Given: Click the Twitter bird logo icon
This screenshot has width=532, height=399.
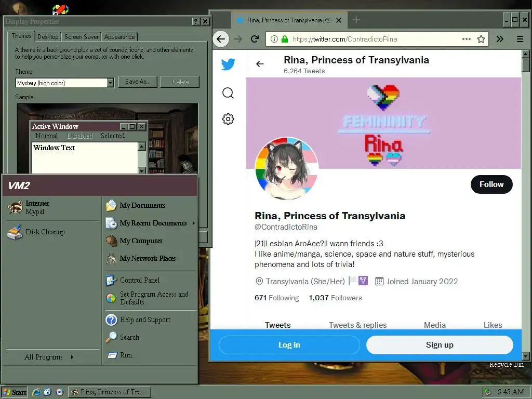Looking at the screenshot, I should coord(228,64).
